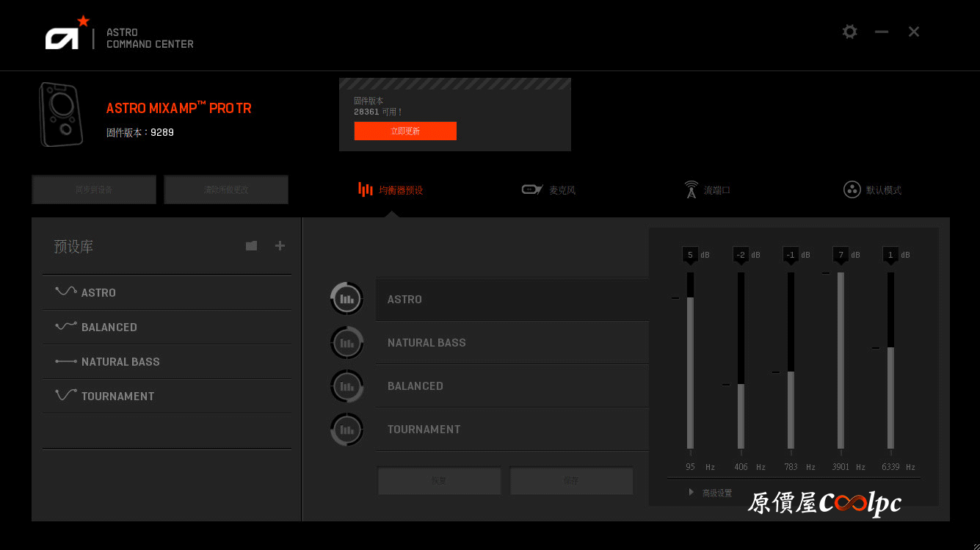
Task: Click the 406 Hz band slider bar
Action: tap(741, 361)
